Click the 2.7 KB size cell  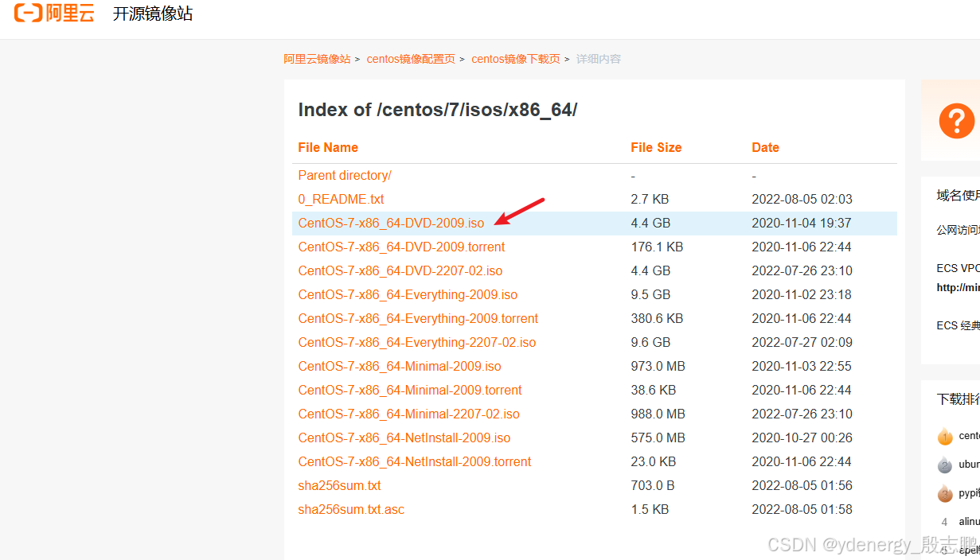pos(650,199)
